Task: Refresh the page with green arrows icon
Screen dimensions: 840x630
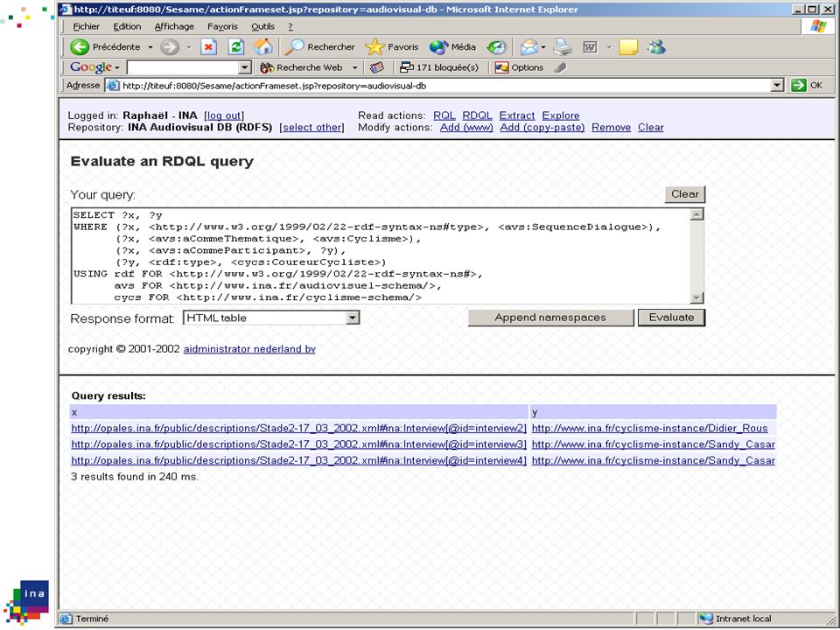Action: (x=235, y=47)
